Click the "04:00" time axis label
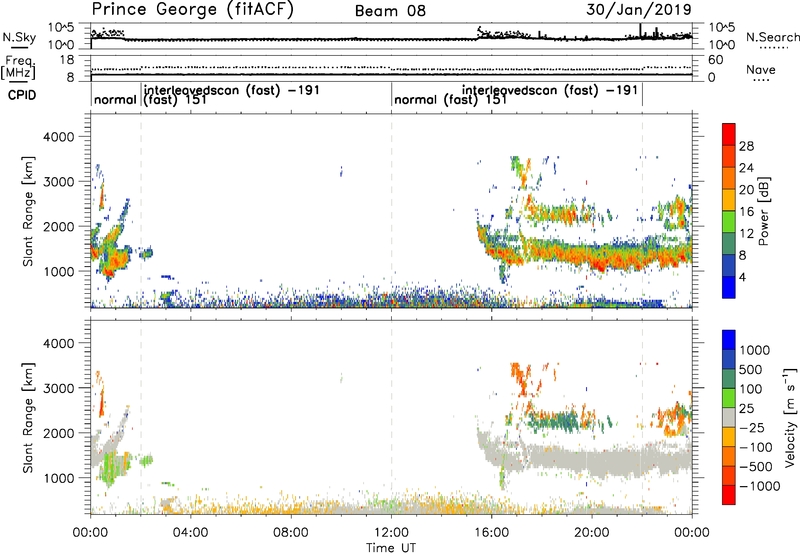Viewport: 800px width, 554px height. click(190, 533)
